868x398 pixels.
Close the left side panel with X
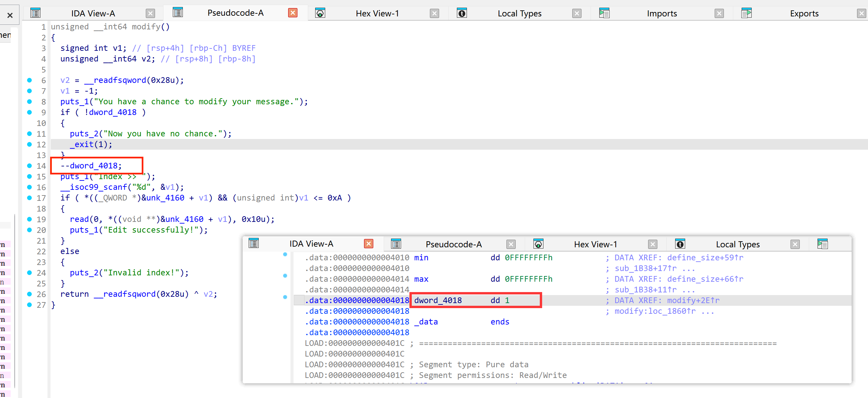tap(10, 15)
